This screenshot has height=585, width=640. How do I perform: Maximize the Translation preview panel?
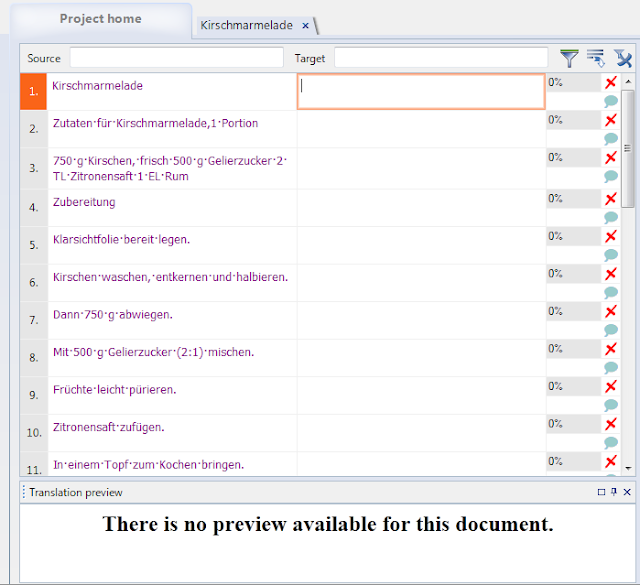pos(601,492)
